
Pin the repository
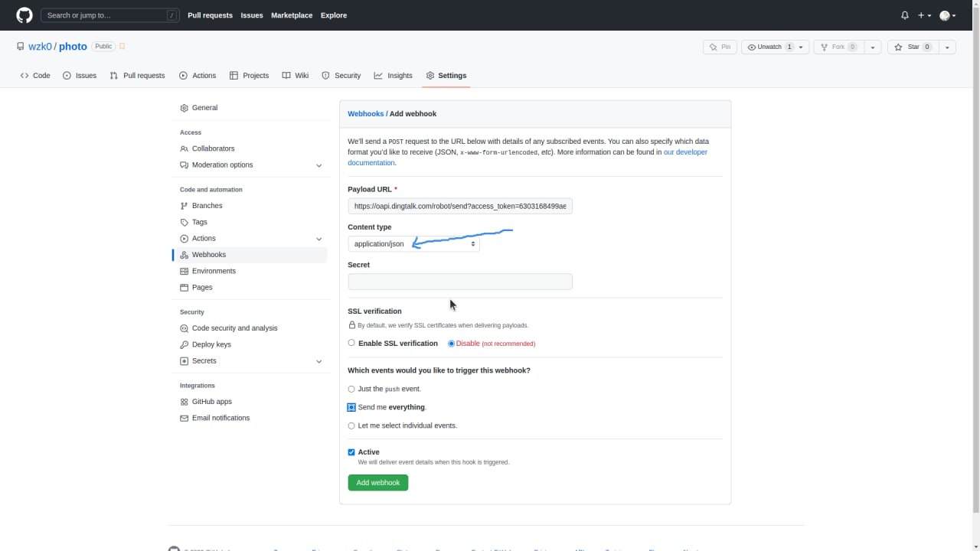click(720, 47)
